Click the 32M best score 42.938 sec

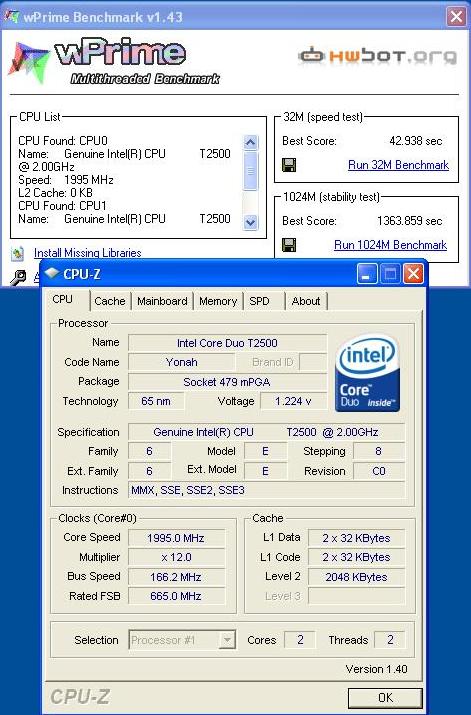coord(415,141)
